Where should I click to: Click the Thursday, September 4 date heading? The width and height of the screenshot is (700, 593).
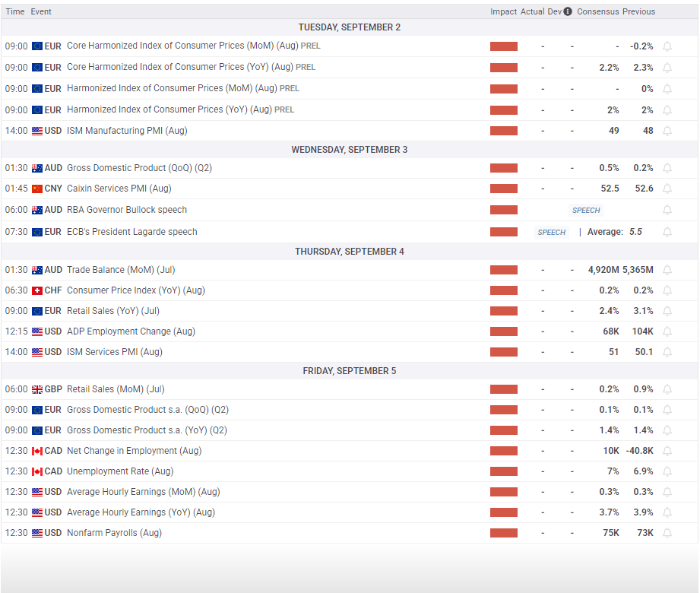350,252
